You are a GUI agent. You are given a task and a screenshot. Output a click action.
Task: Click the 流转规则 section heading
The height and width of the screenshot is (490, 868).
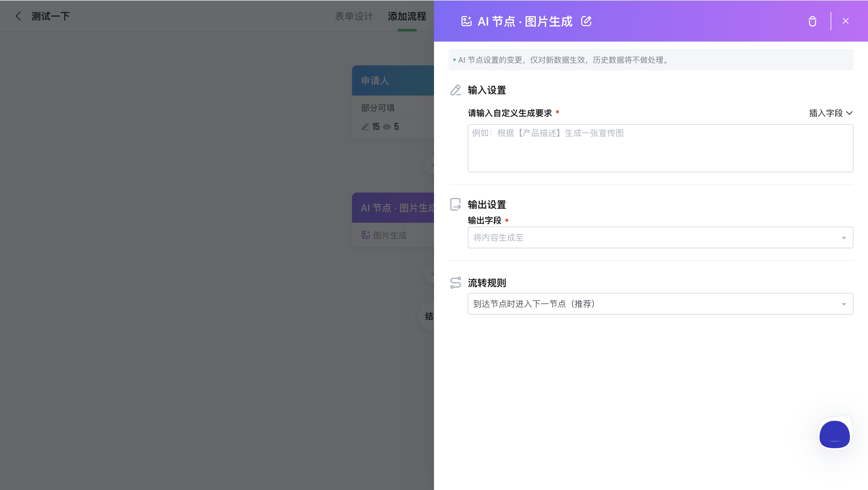point(487,283)
